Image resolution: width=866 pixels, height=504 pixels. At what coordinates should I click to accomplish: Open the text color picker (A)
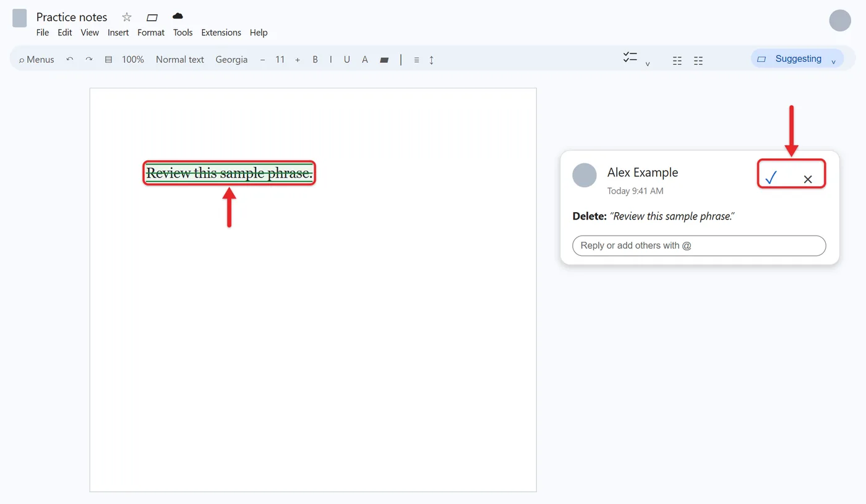[x=365, y=59]
